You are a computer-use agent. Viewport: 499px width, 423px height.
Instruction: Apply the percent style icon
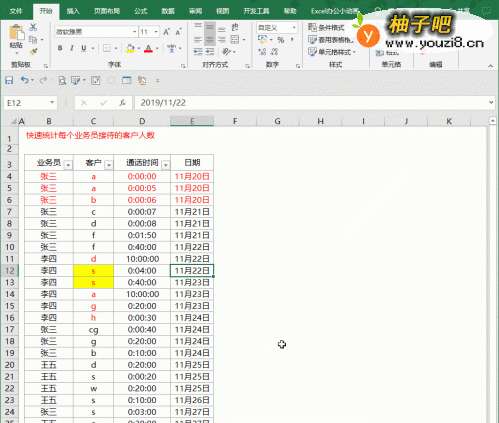click(281, 40)
